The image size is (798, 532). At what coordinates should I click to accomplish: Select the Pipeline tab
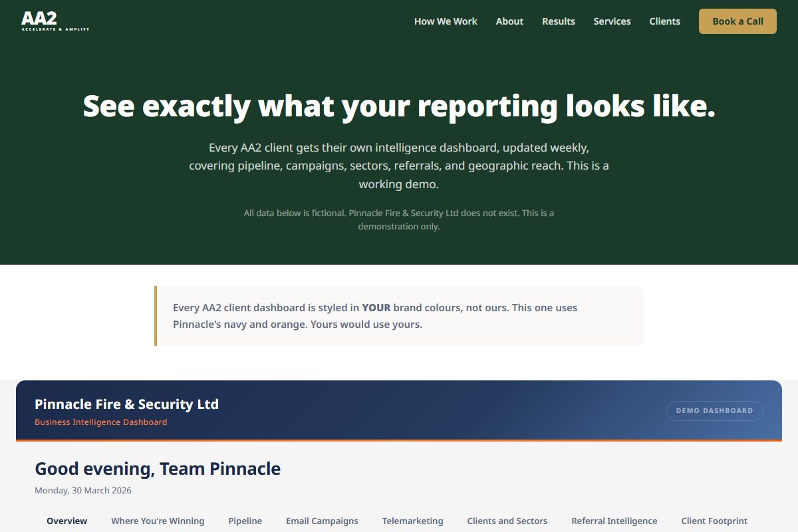245,521
